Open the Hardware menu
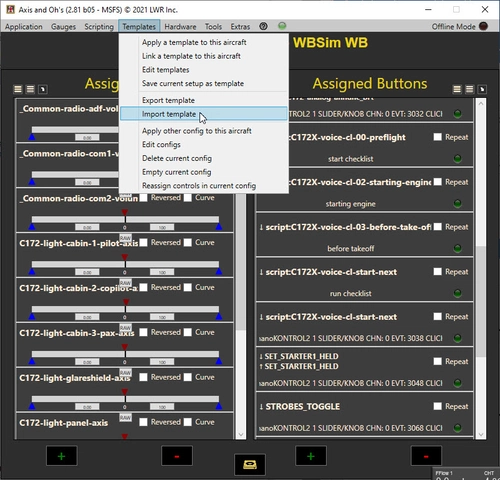The image size is (500, 480). (180, 27)
